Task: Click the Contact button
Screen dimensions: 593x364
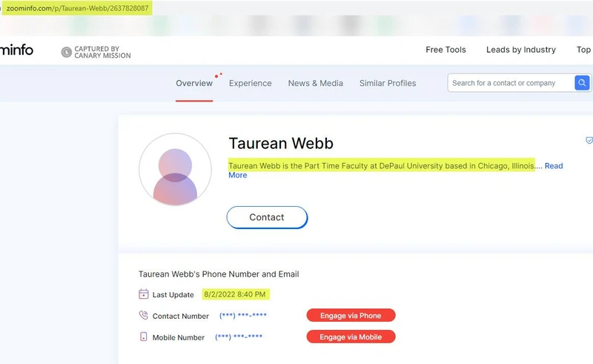Action: pyautogui.click(x=267, y=217)
